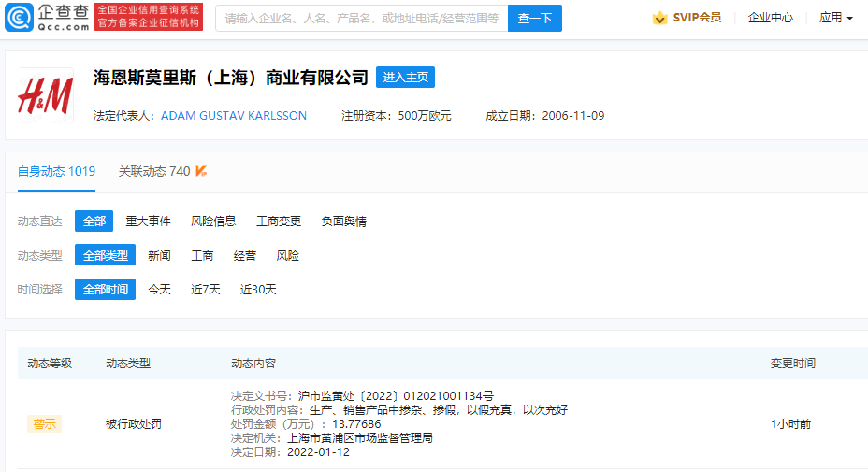Click the 动态内容 column header
This screenshot has height=472, width=868.
[253, 364]
